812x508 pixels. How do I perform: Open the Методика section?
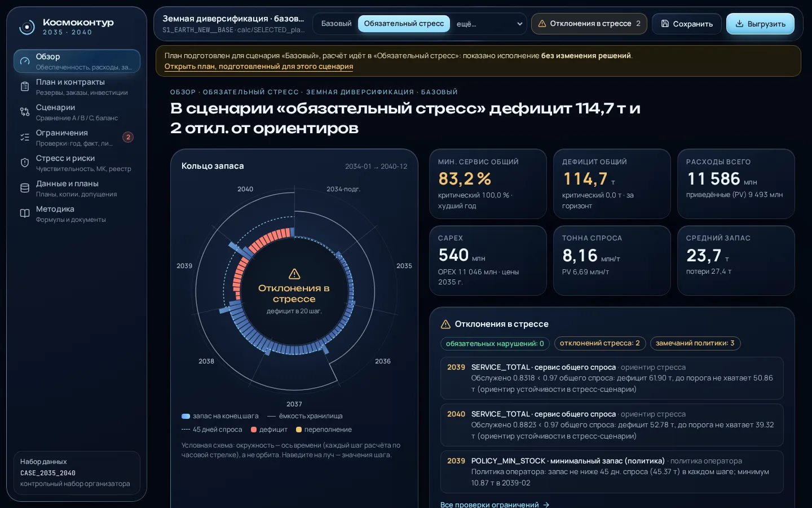point(77,213)
